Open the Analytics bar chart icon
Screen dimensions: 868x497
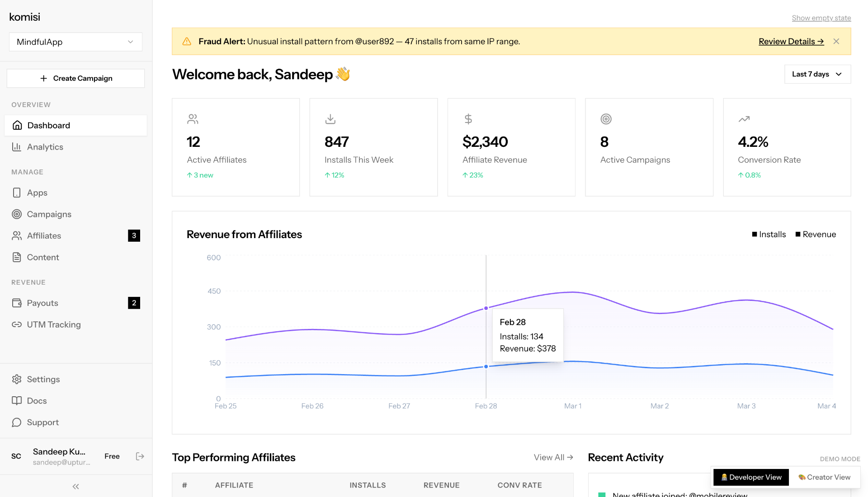click(17, 147)
